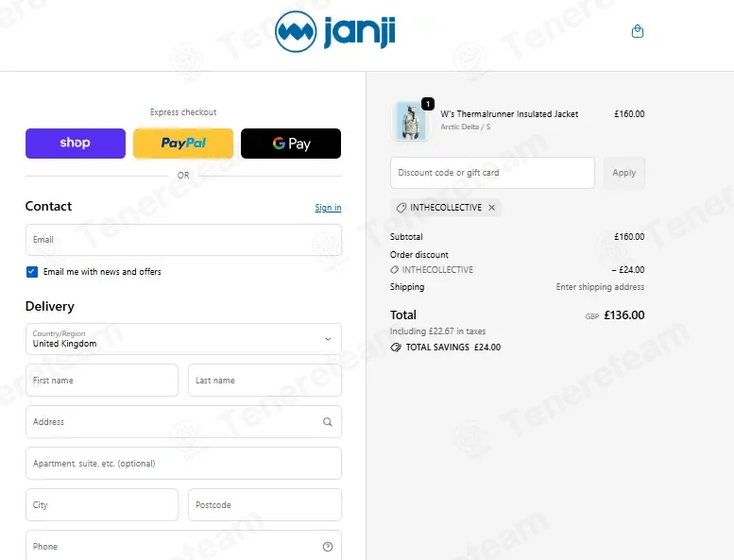Click the quantity badge on jacket thumbnail
The width and height of the screenshot is (734, 560).
click(428, 104)
